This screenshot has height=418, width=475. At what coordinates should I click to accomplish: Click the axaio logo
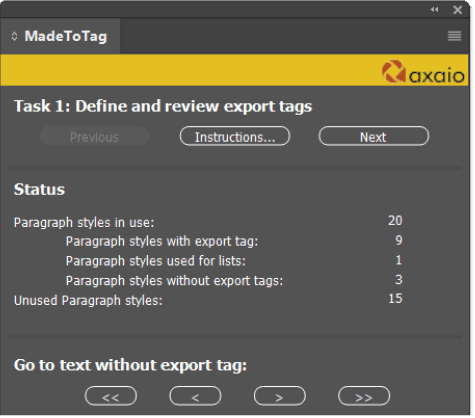pyautogui.click(x=423, y=71)
